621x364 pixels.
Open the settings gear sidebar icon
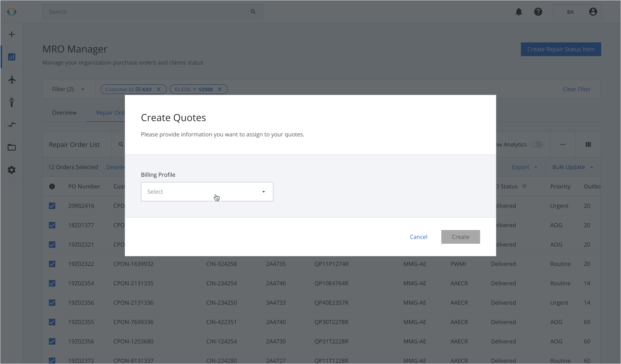pyautogui.click(x=12, y=170)
